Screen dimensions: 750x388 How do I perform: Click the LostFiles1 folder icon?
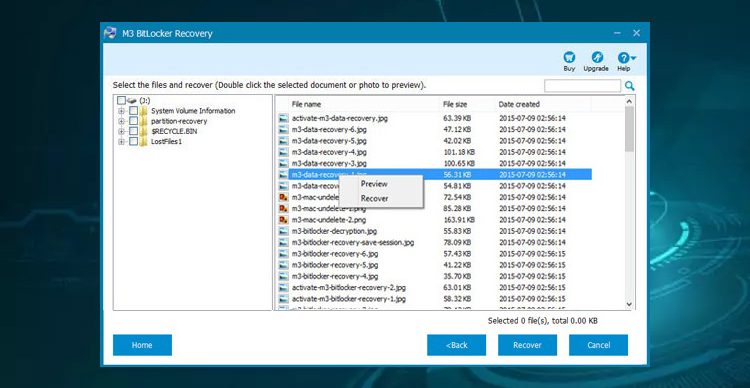pyautogui.click(x=143, y=142)
